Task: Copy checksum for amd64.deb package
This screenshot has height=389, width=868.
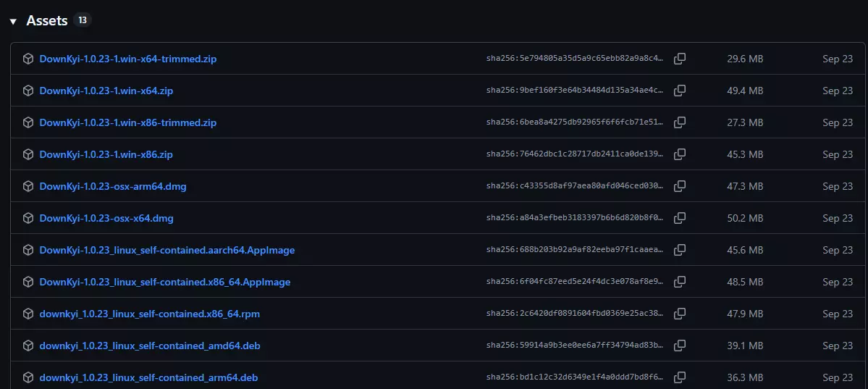Action: click(x=680, y=346)
